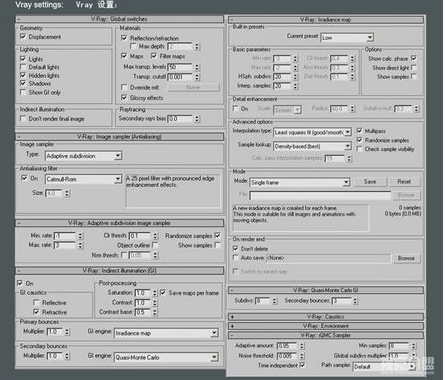This screenshot has height=380, width=445.
Task: Click the Interp. samples value field
Action: [282, 86]
